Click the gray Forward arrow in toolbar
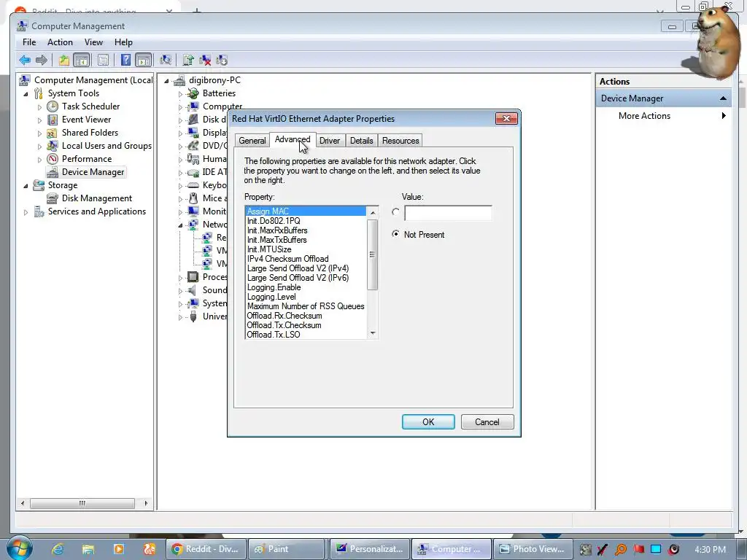Image resolution: width=747 pixels, height=560 pixels. click(42, 60)
